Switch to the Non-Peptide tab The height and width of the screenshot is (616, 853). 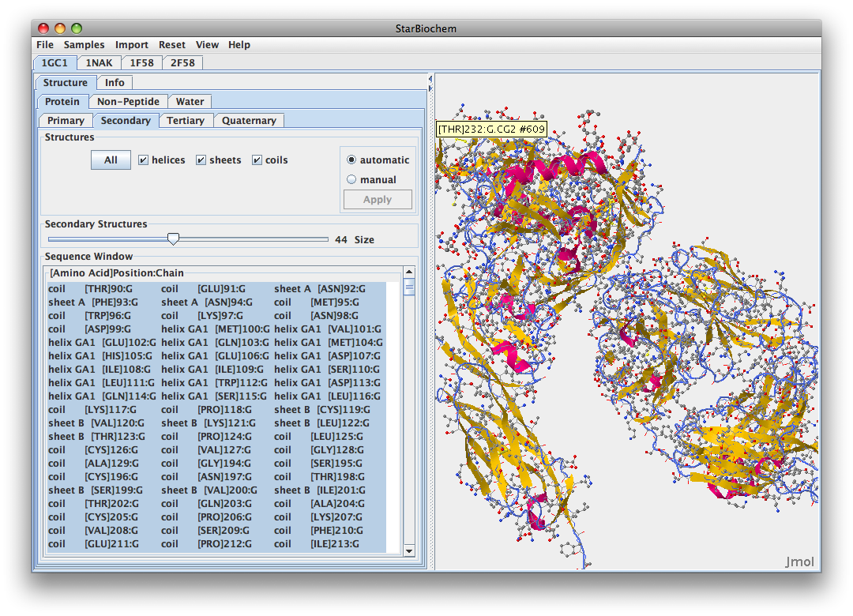pyautogui.click(x=128, y=102)
